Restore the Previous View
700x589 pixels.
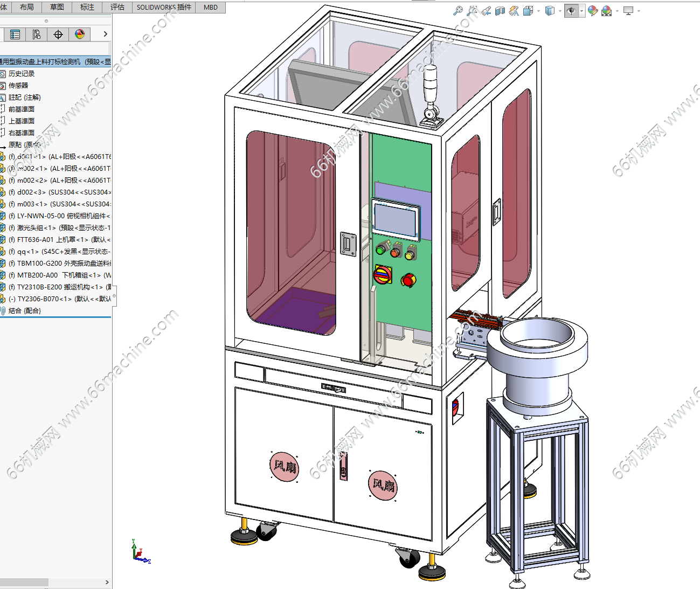[486, 11]
